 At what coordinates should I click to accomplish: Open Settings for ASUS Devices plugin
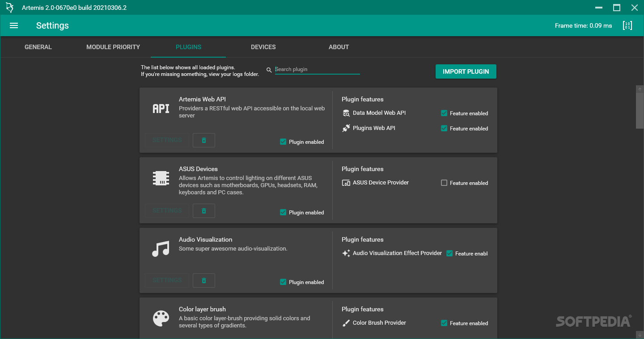point(167,211)
